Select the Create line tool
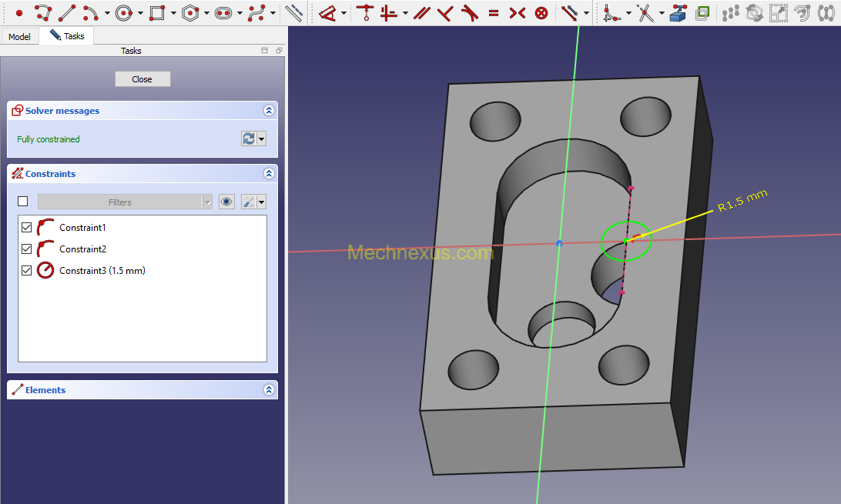The image size is (841, 504). (67, 13)
